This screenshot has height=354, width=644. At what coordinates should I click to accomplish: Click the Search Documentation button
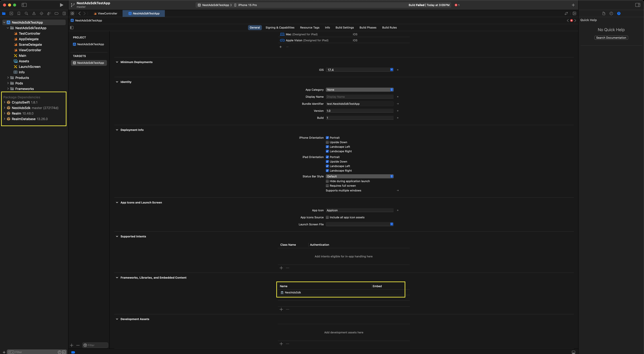tap(611, 38)
